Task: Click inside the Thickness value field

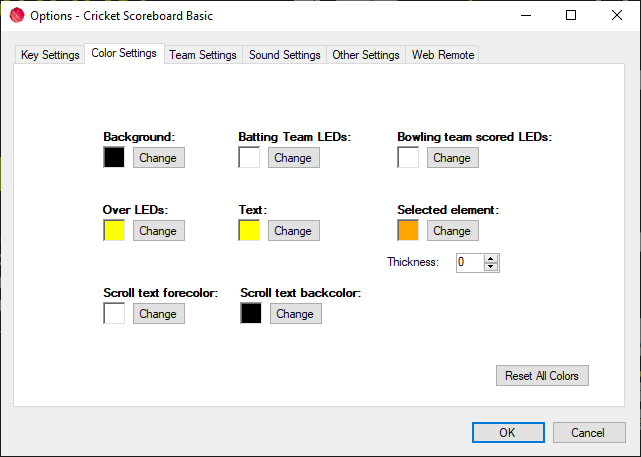Action: click(469, 263)
